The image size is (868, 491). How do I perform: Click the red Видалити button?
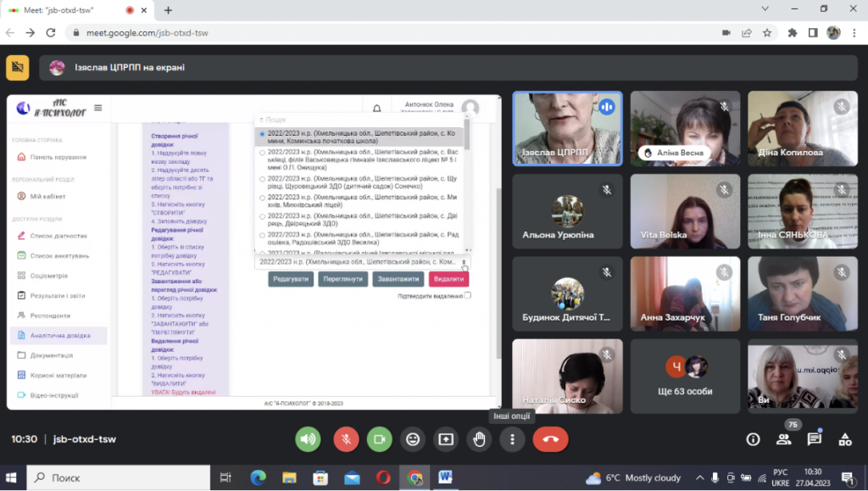pyautogui.click(x=448, y=279)
